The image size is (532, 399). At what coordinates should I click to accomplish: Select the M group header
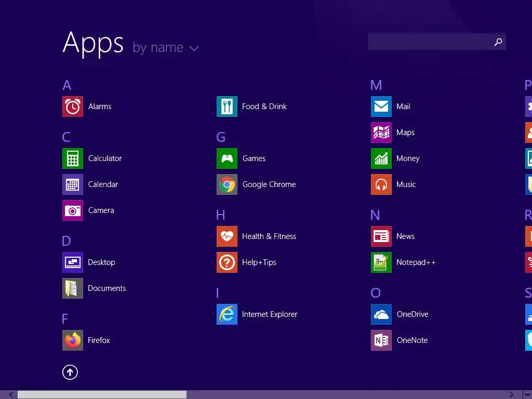pos(376,85)
